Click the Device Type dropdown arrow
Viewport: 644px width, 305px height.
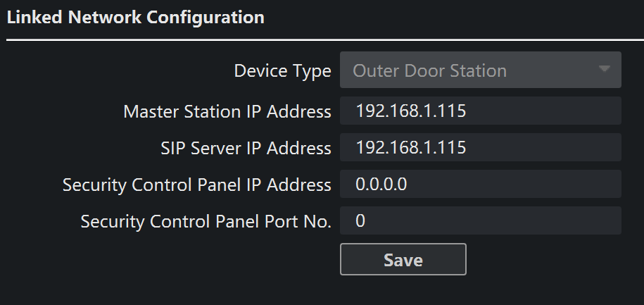[603, 70]
